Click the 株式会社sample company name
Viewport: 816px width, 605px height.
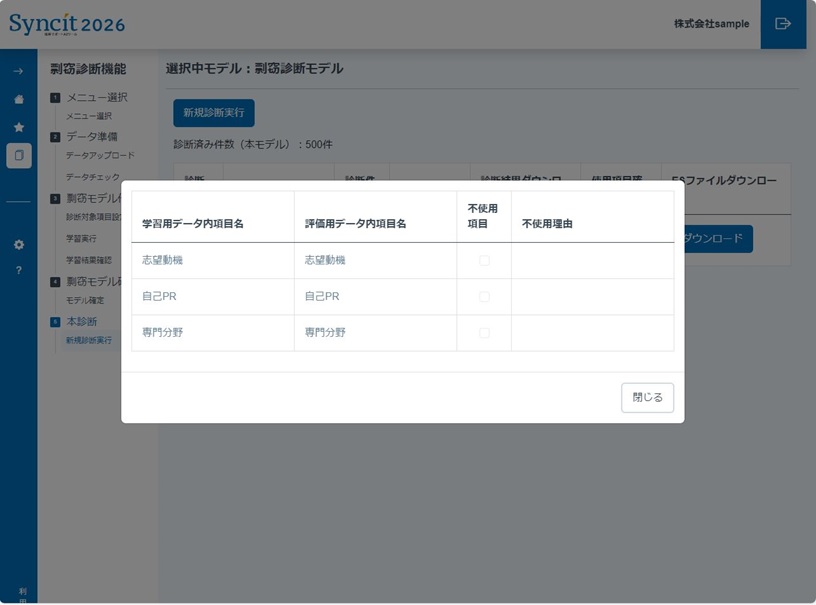711,24
